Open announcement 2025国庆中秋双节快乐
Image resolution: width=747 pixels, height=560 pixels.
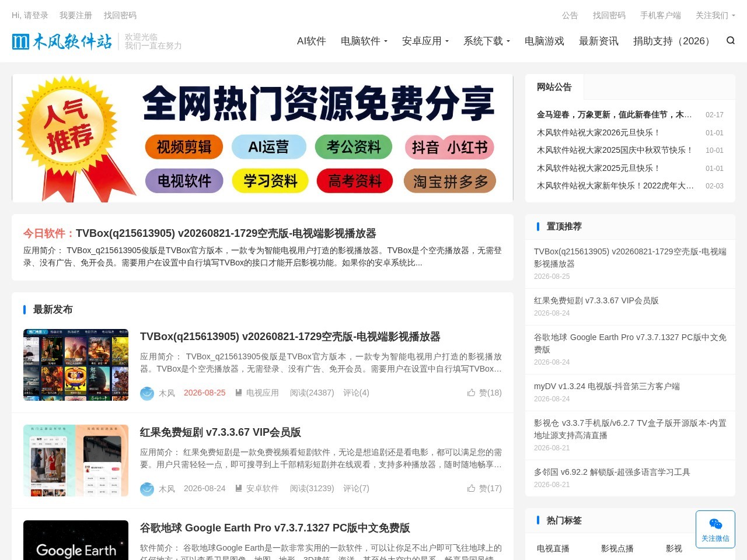pos(615,150)
